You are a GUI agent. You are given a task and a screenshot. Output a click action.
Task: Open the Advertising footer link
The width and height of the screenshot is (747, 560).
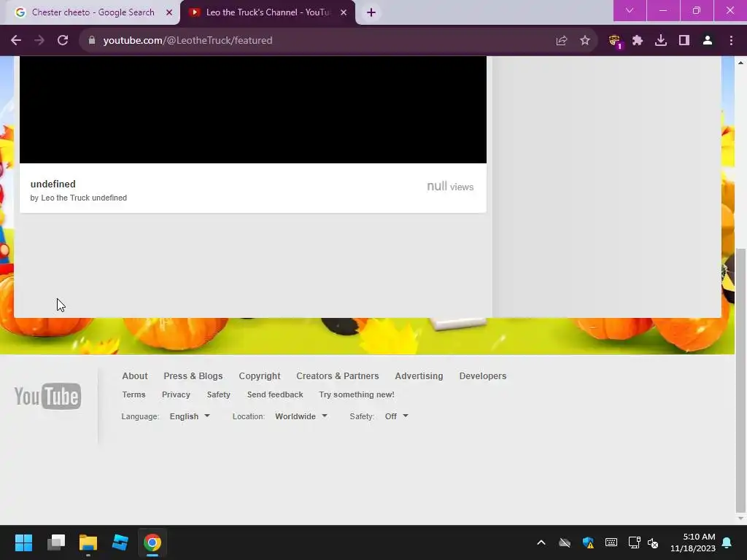[419, 376]
